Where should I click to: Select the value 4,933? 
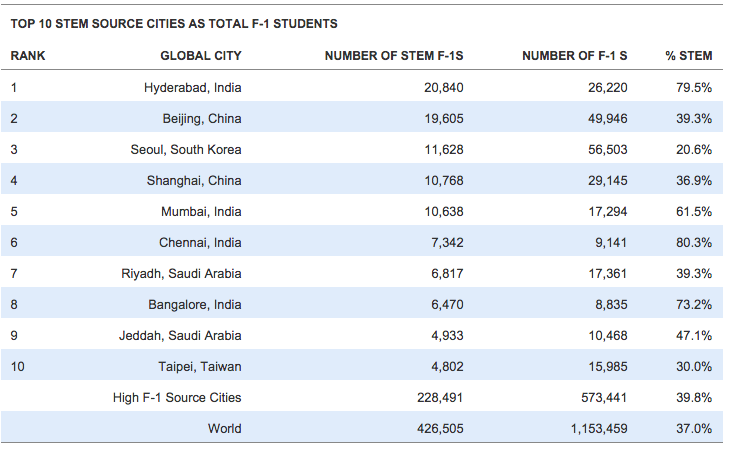click(x=447, y=336)
